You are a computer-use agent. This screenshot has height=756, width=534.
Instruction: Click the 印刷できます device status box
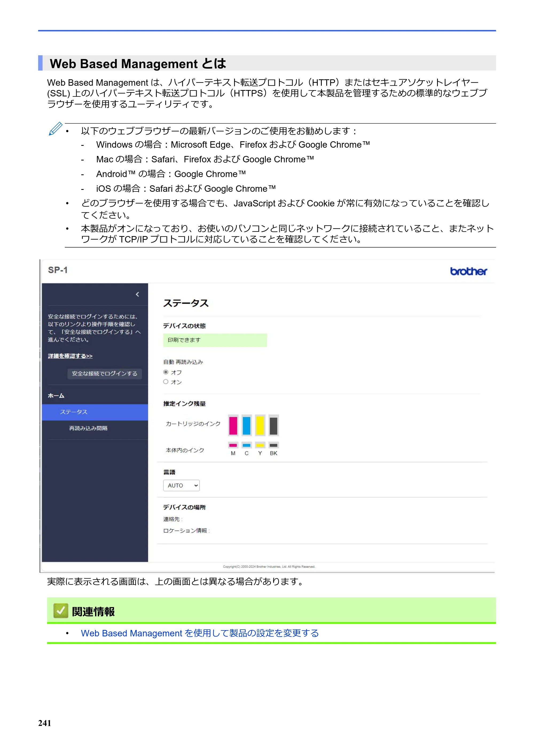click(x=215, y=340)
